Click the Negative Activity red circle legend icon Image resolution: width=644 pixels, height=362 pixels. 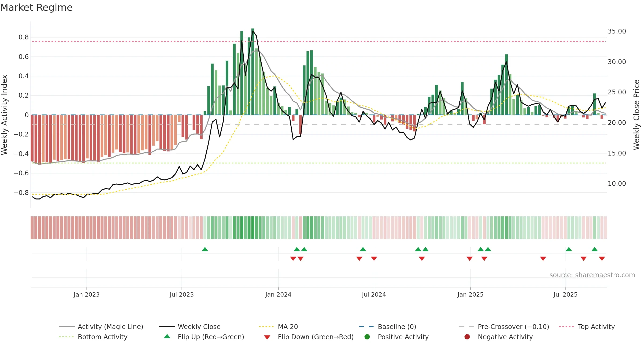pos(467,337)
